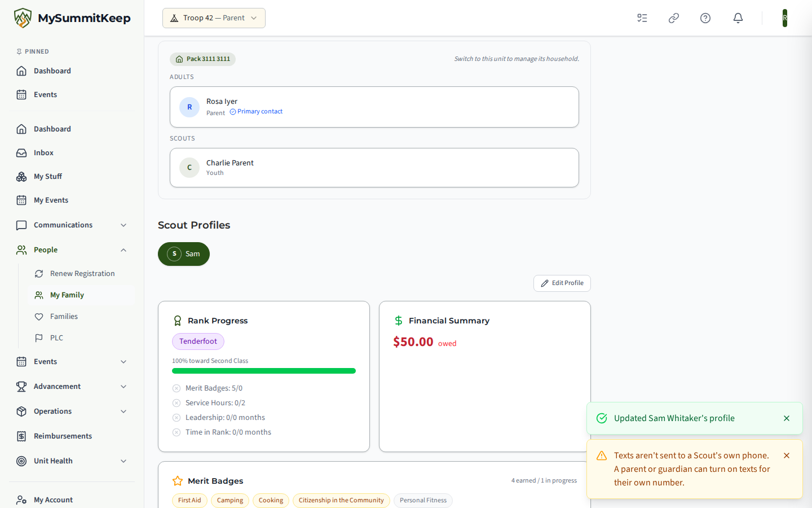The height and width of the screenshot is (508, 812).
Task: Expand the Advancement sidebar section
Action: point(72,387)
